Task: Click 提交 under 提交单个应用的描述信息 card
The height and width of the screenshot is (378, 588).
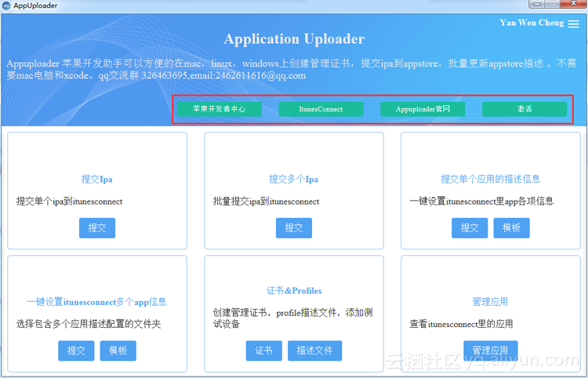Action: (470, 228)
